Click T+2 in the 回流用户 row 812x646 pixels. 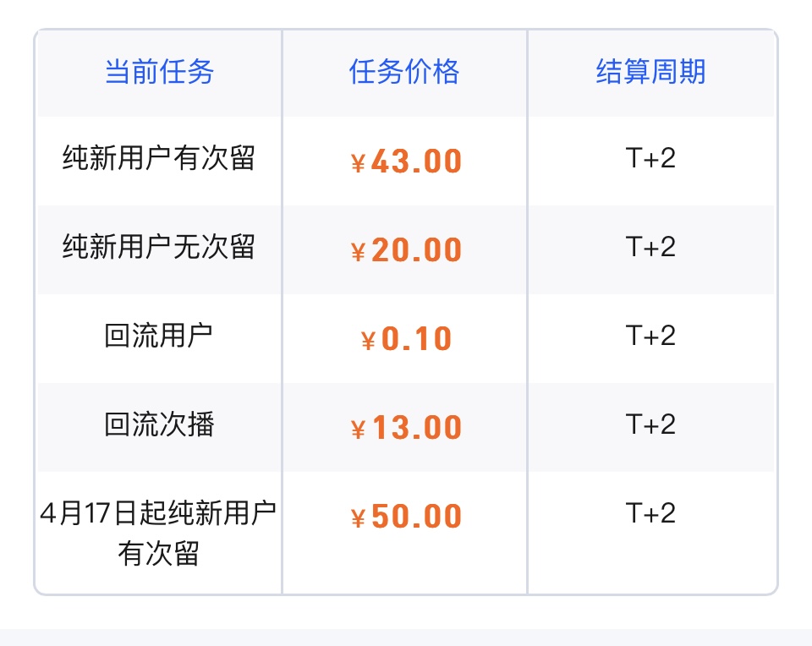tap(650, 336)
